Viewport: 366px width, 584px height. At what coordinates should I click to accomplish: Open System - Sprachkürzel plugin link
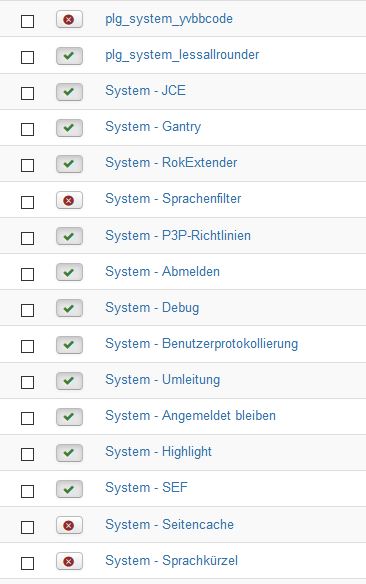(x=171, y=561)
